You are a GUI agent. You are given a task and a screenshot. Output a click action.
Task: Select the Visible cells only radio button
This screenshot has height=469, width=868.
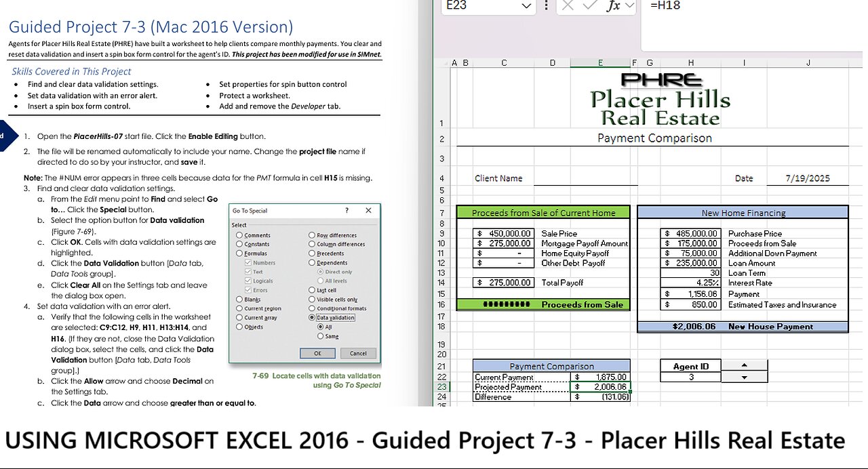coord(312,299)
